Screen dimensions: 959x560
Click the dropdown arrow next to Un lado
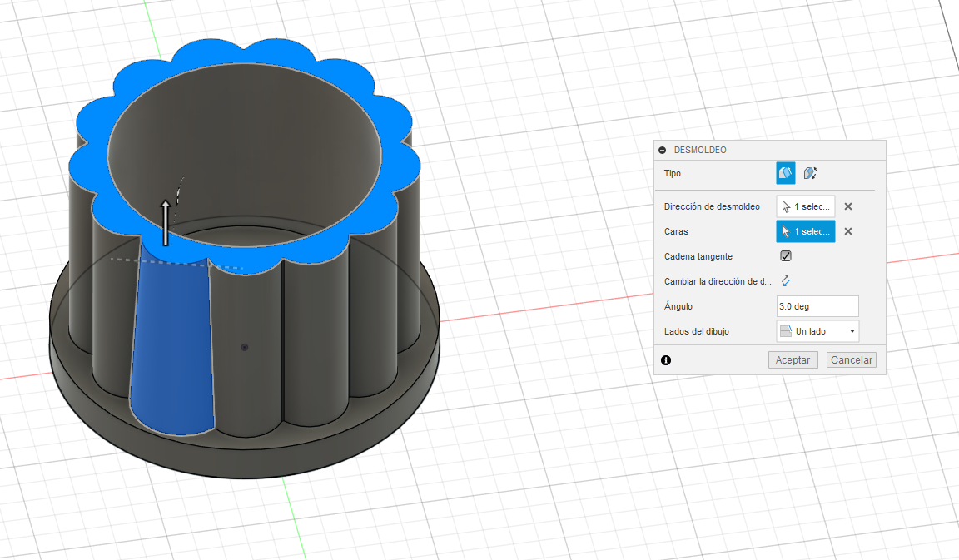[x=852, y=331]
